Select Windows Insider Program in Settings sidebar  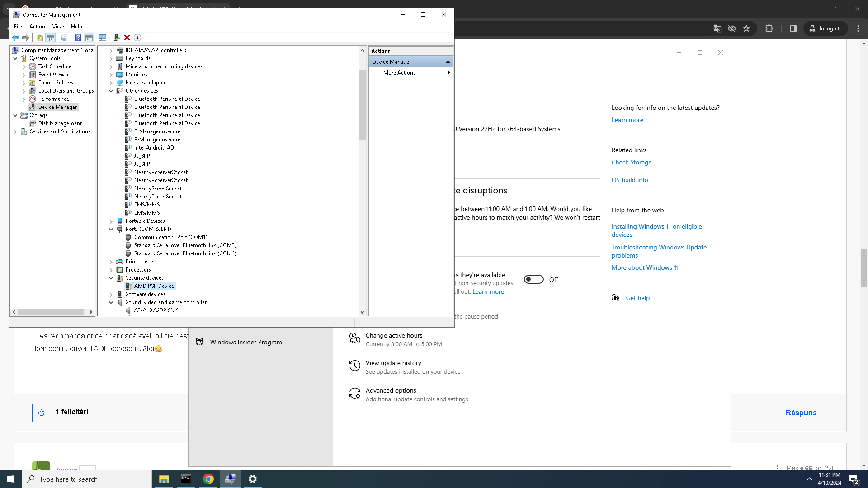pyautogui.click(x=246, y=342)
